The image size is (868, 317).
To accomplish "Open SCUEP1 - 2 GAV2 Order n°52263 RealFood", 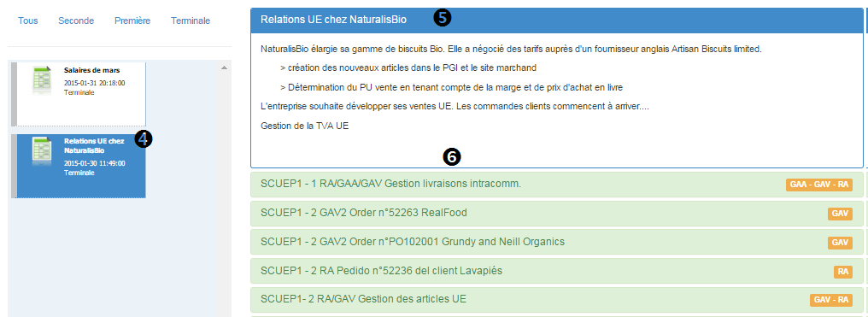I will tap(557, 214).
